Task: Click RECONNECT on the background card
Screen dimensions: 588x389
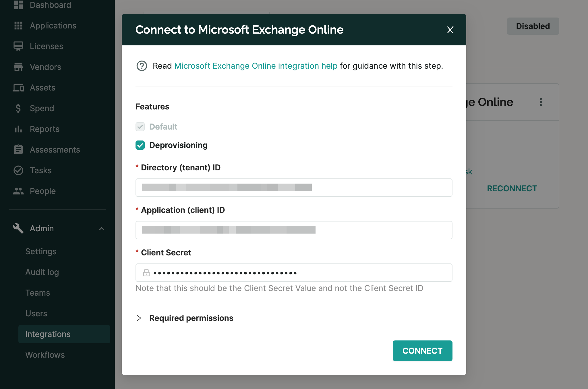Action: click(x=512, y=188)
